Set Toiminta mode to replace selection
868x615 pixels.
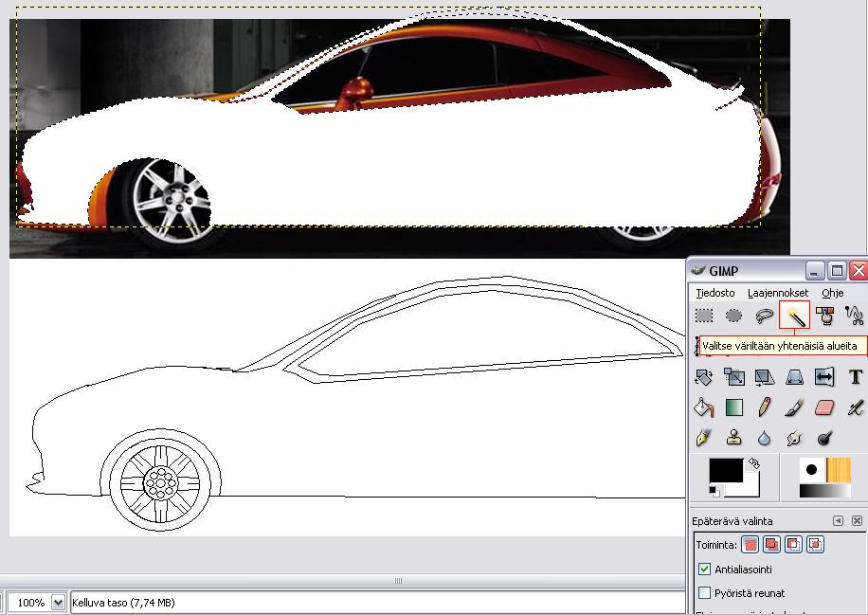coord(750,545)
